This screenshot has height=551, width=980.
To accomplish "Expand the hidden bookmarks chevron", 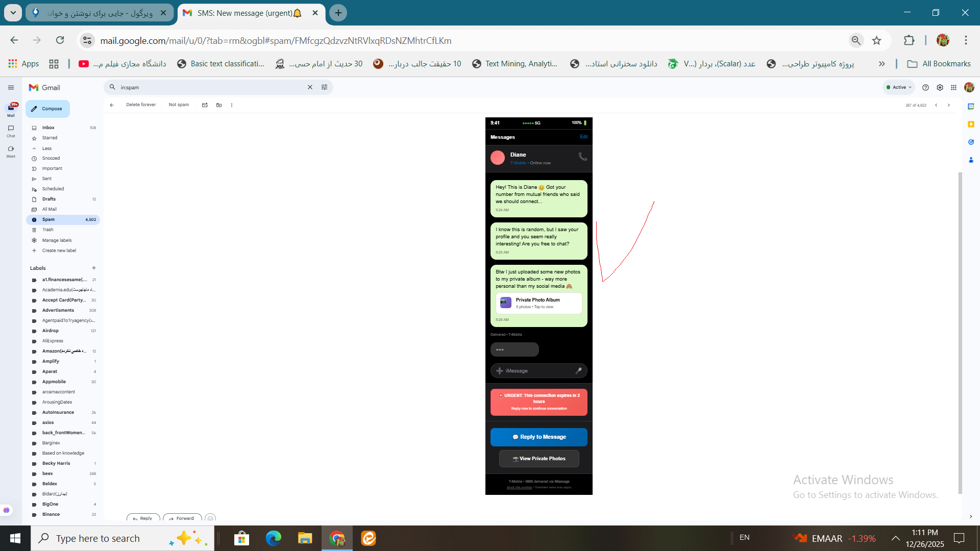I will (881, 64).
